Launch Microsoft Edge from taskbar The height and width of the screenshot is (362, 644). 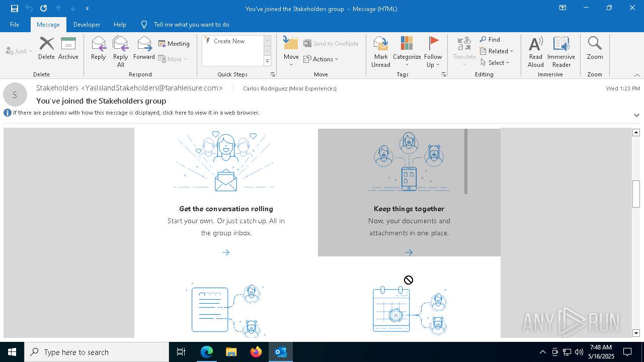(x=207, y=352)
